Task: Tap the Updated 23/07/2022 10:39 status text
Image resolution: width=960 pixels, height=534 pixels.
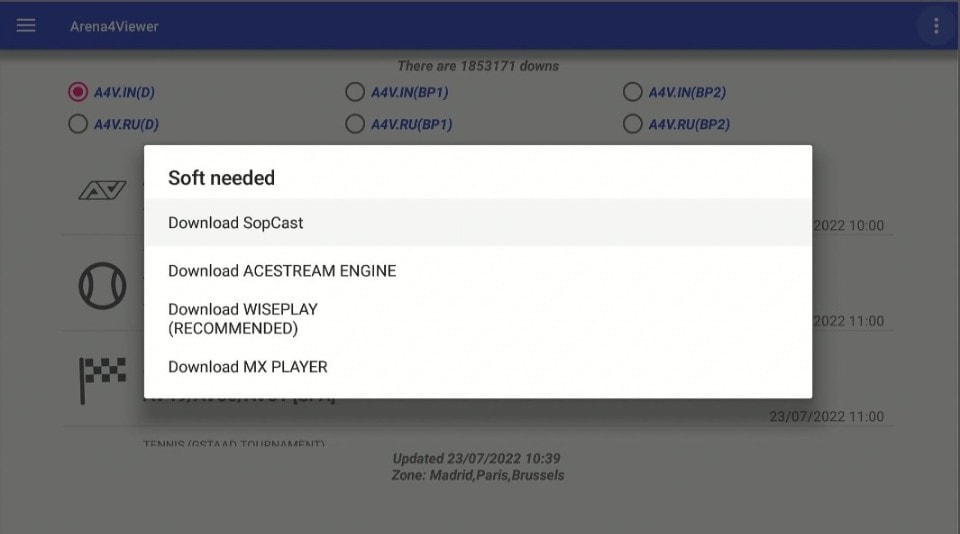Action: click(476, 458)
